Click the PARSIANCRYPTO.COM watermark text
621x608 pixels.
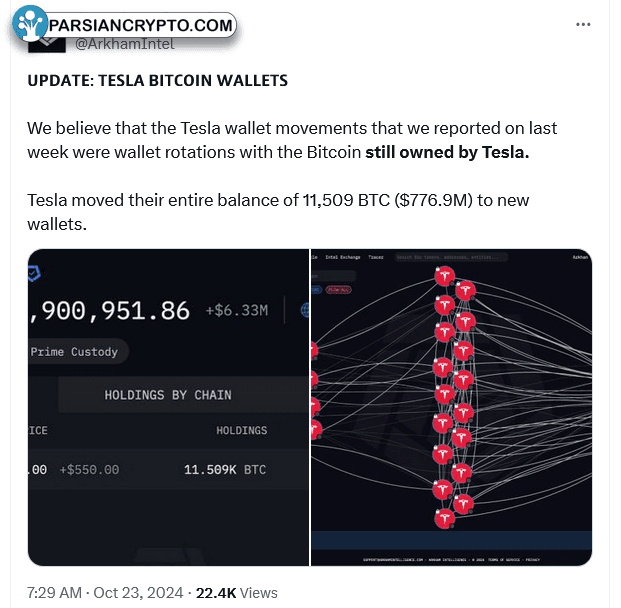tap(141, 25)
